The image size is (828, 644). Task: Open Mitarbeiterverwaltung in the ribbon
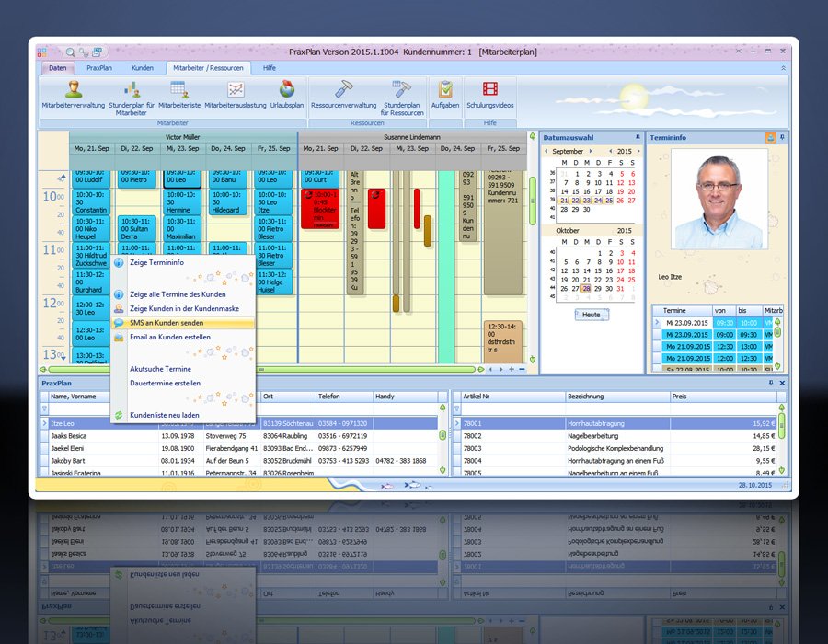click(x=74, y=95)
